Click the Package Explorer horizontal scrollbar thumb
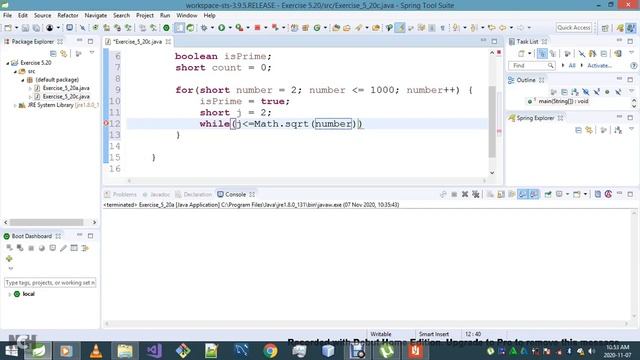This screenshot has height=360, width=640. pyautogui.click(x=47, y=222)
